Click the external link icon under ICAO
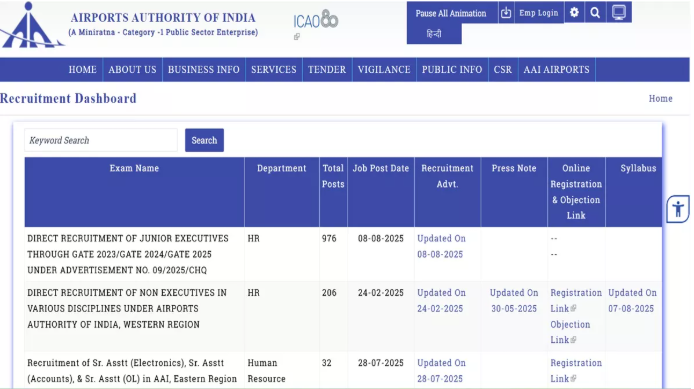Image resolution: width=694 pixels, height=389 pixels. click(297, 37)
